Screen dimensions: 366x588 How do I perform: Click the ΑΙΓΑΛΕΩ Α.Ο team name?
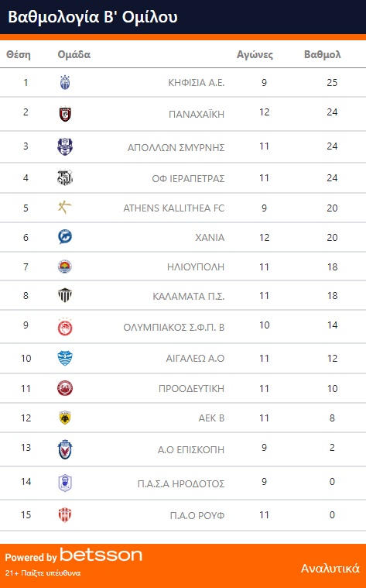(195, 359)
